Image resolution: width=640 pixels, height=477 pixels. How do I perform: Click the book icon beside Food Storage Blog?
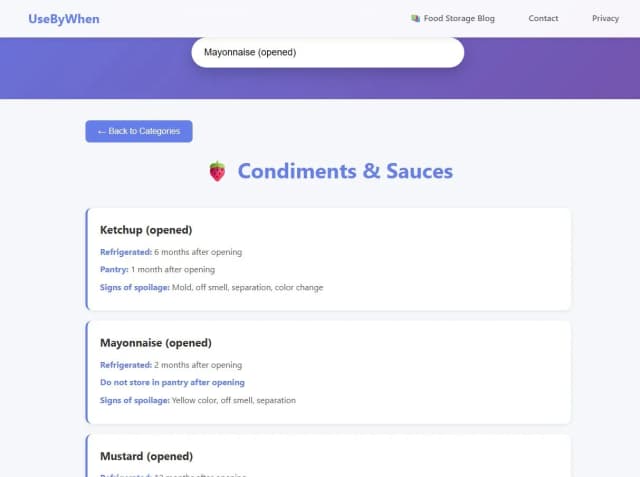pyautogui.click(x=415, y=18)
